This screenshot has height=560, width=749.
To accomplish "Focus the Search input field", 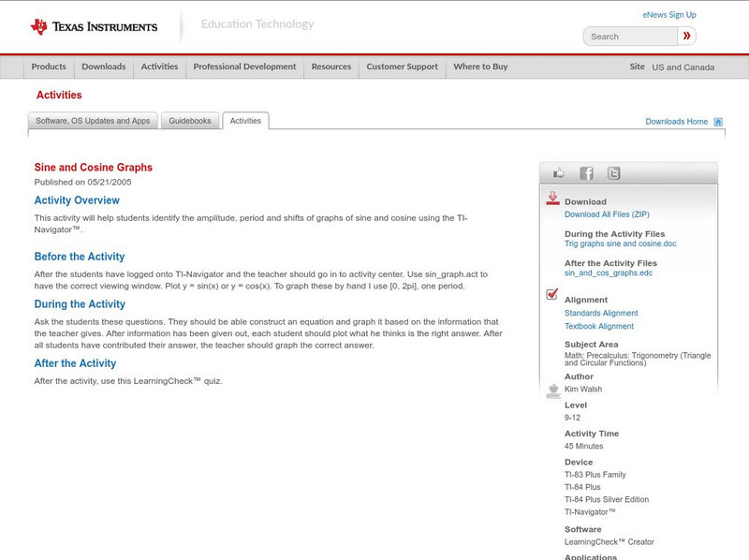I will point(630,37).
